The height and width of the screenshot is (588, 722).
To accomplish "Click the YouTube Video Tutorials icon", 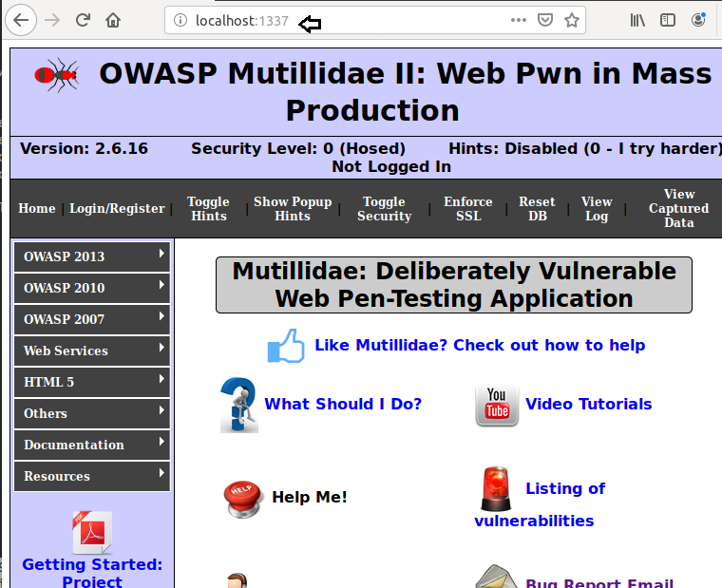I will [x=497, y=405].
